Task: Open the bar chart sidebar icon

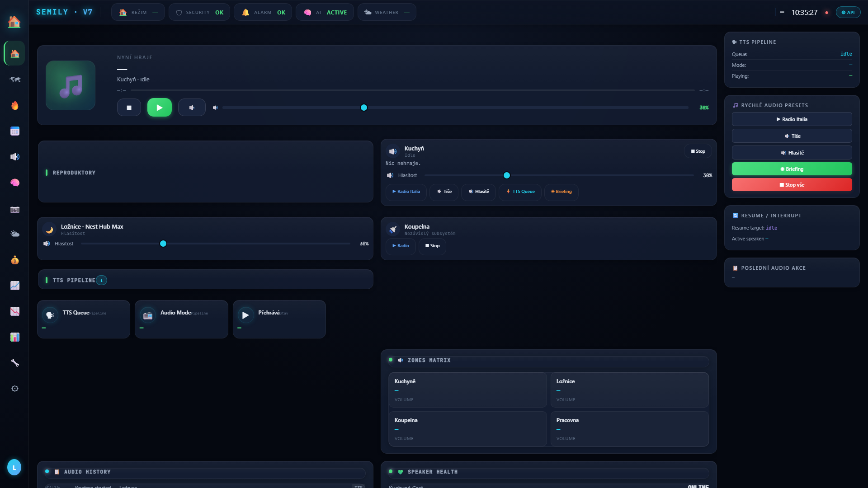Action: [x=14, y=337]
